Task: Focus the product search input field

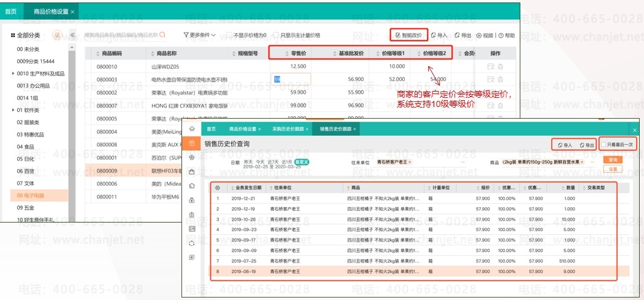Action: [x=121, y=35]
